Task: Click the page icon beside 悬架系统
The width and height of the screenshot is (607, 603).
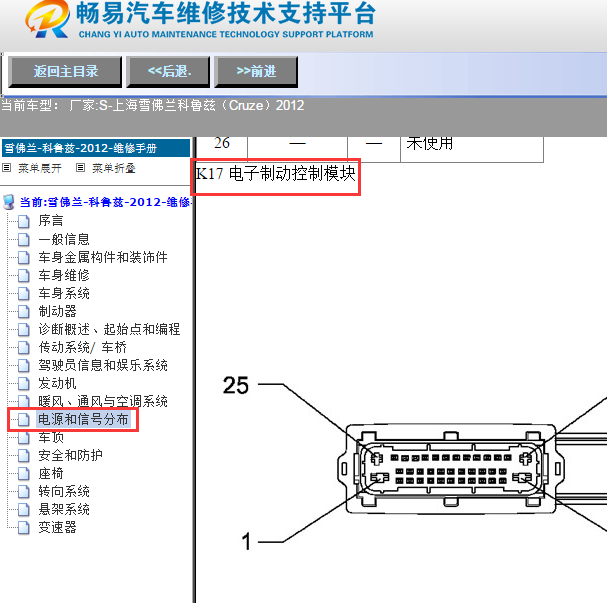Action: click(x=24, y=510)
